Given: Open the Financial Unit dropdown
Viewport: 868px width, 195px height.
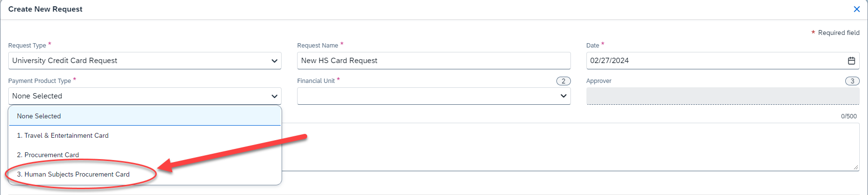Looking at the screenshot, I should coord(434,96).
